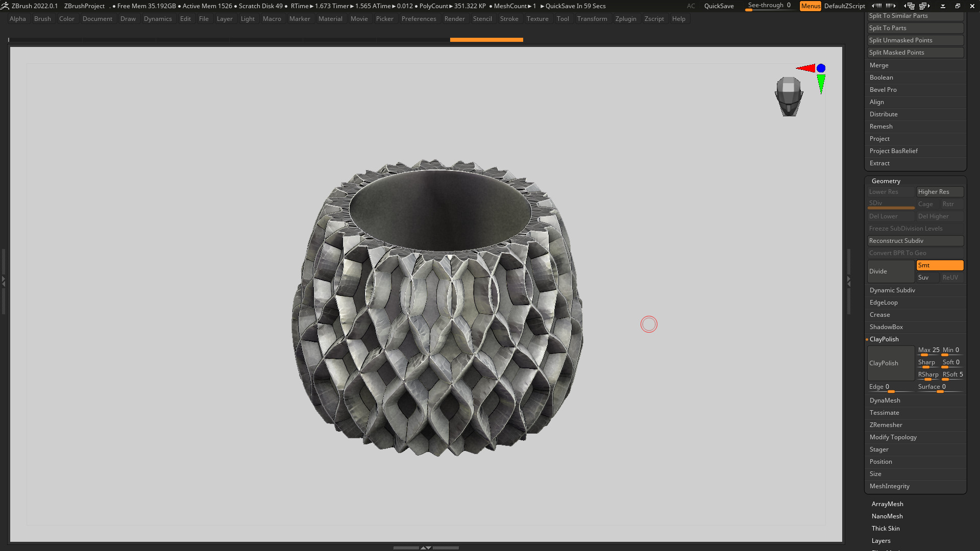Viewport: 980px width, 551px height.
Task: Adjust the ClayPolish Max slider
Action: point(928,351)
